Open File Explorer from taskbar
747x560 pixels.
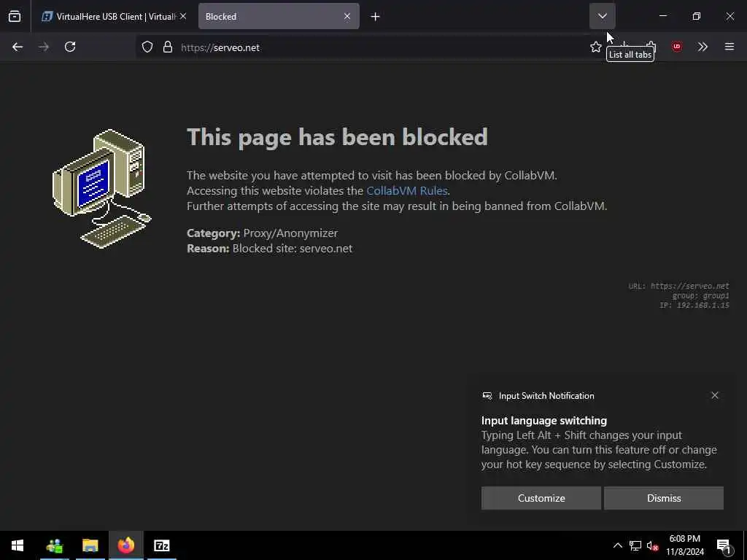90,545
